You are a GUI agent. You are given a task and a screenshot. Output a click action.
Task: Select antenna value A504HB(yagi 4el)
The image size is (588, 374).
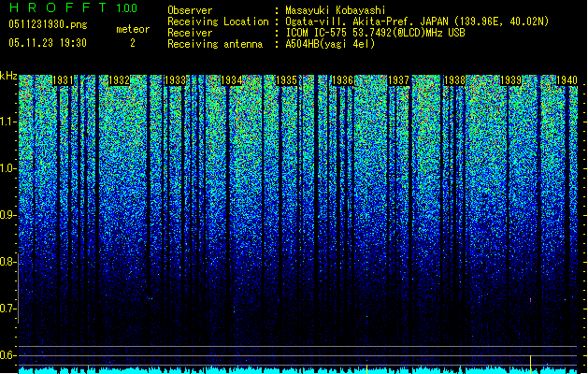click(330, 44)
